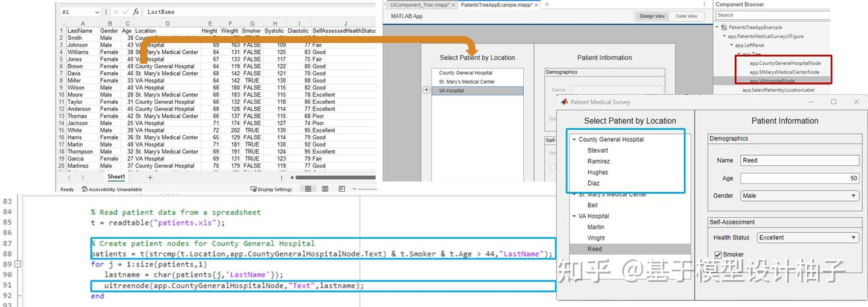
Task: Add a new sheet with the plus icon
Action: click(x=150, y=177)
